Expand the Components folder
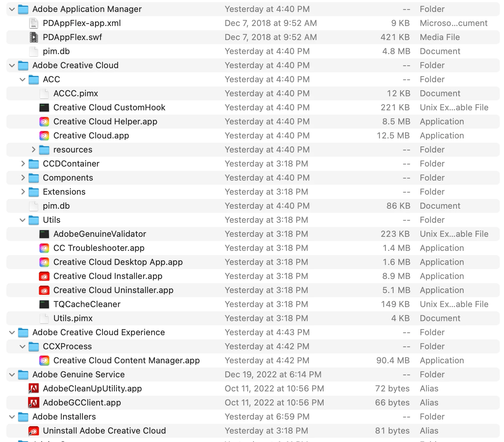The height and width of the screenshot is (442, 504). [x=23, y=178]
